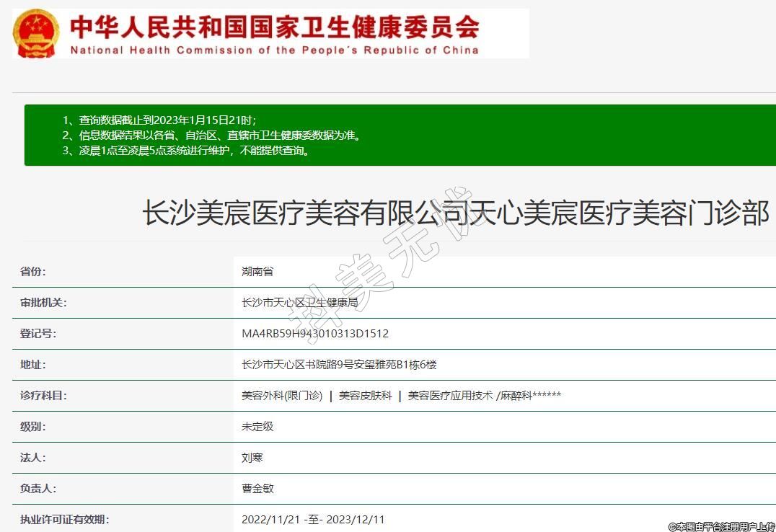Select the 省份 row label

[33, 272]
